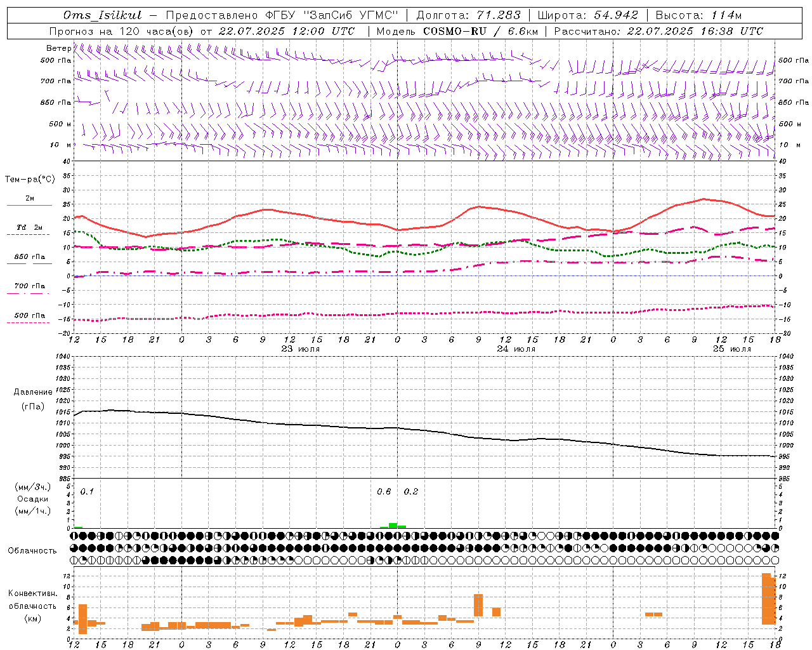
Task: Click the "23 июля" date label
Action: click(x=301, y=349)
